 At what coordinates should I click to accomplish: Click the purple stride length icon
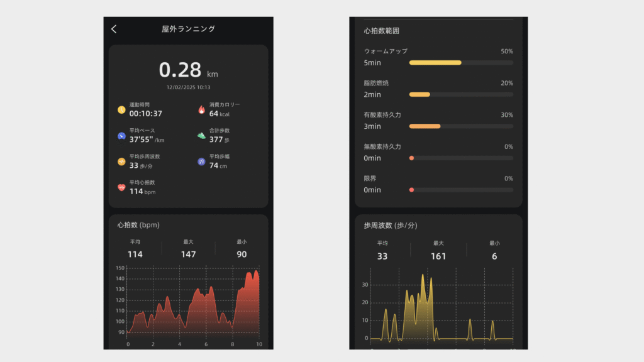(201, 162)
